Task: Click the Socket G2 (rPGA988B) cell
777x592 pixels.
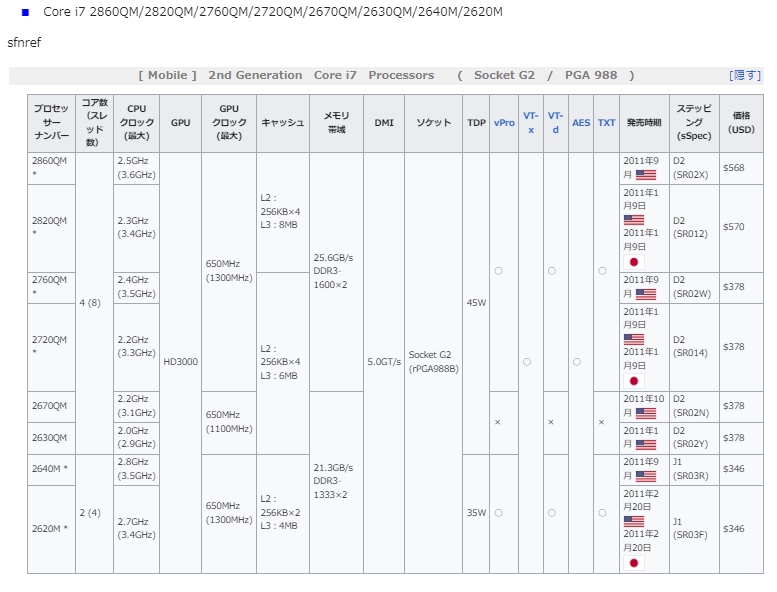Action: (434, 363)
